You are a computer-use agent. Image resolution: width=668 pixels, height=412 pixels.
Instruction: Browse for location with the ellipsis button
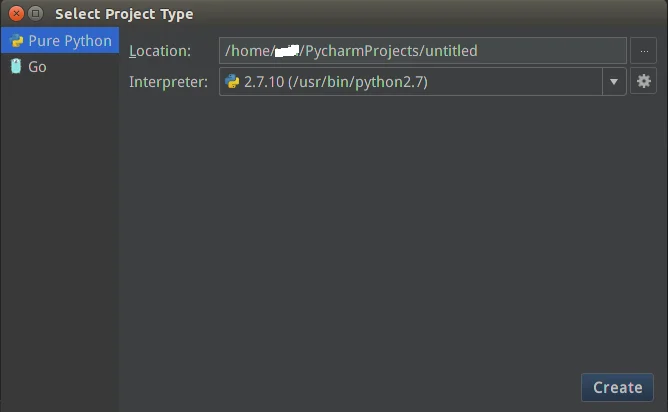point(642,51)
